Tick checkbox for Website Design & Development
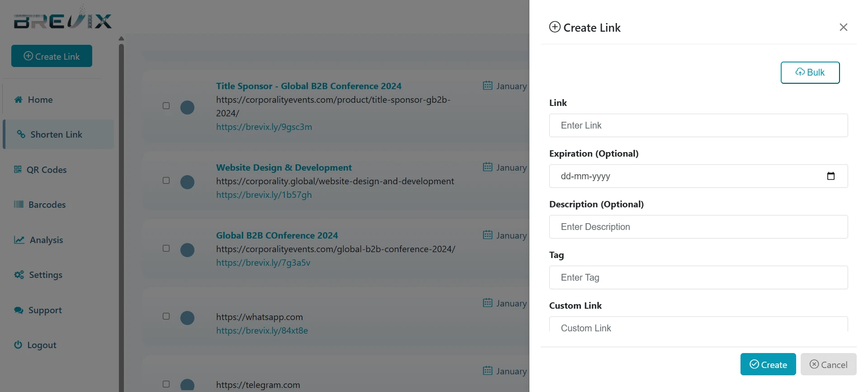Image resolution: width=868 pixels, height=392 pixels. [166, 180]
